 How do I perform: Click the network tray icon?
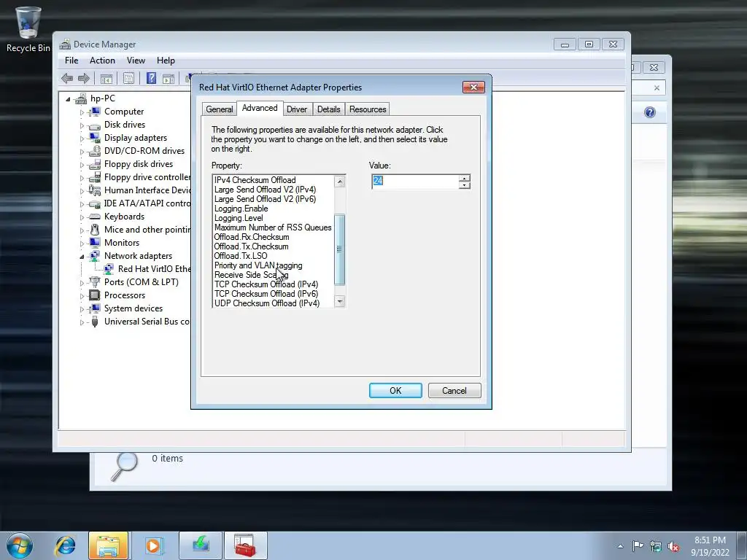click(656, 546)
